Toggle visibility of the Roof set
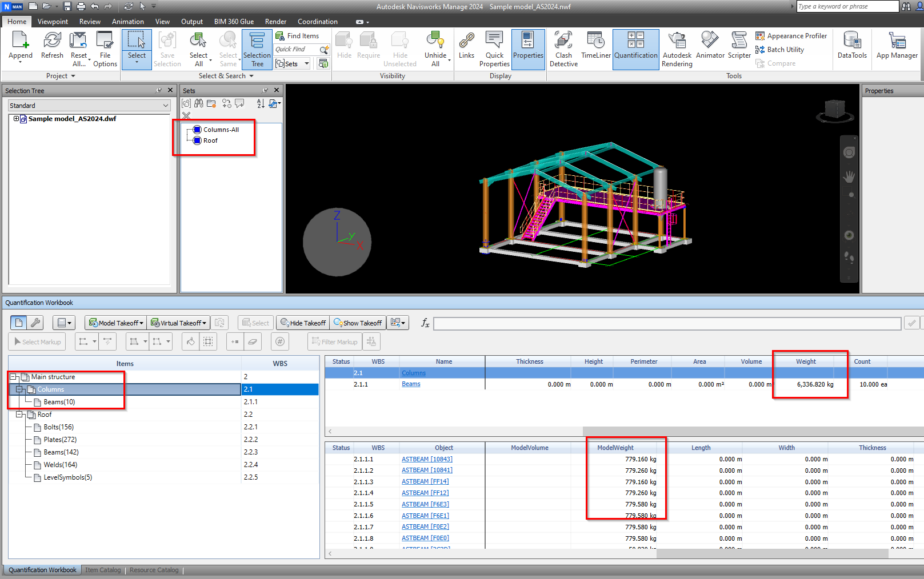 197,140
